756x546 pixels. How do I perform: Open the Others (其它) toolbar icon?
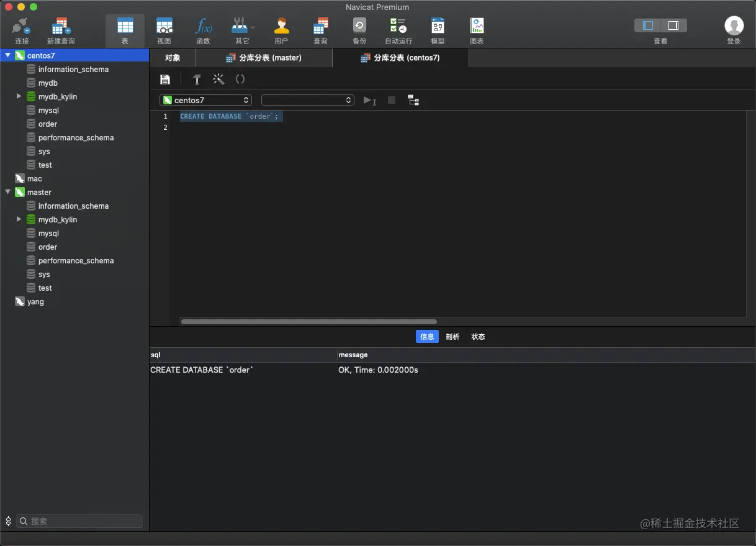pyautogui.click(x=241, y=30)
